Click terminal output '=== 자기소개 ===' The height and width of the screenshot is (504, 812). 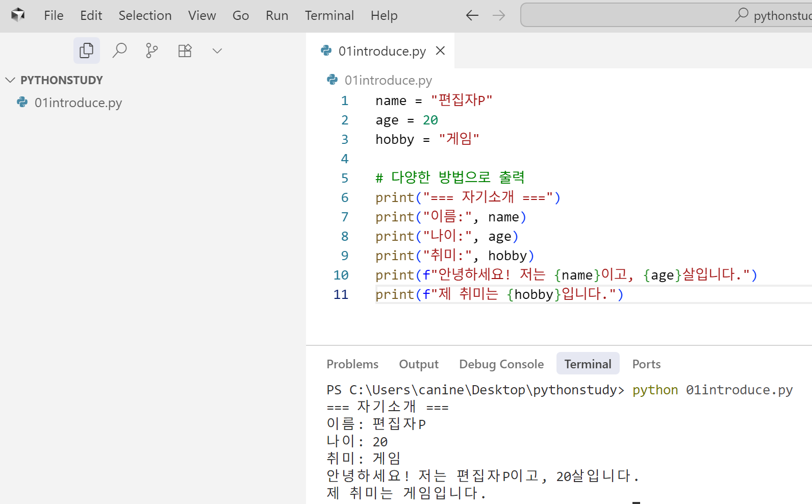click(388, 407)
